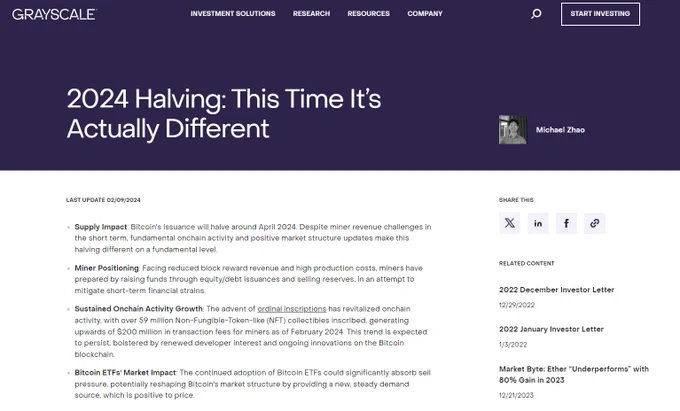Open 2022 December Investor Letter

pyautogui.click(x=556, y=290)
